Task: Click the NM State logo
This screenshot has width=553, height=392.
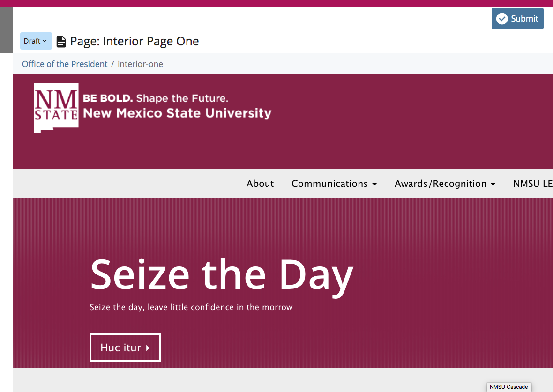Action: (56, 108)
